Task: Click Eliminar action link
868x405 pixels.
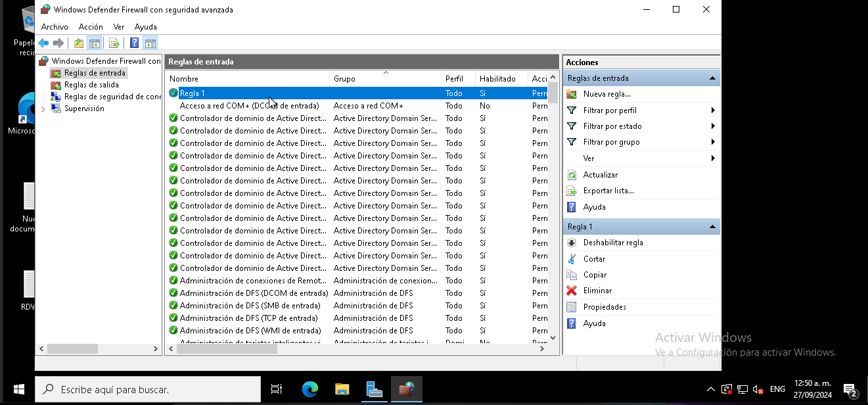Action: (597, 291)
